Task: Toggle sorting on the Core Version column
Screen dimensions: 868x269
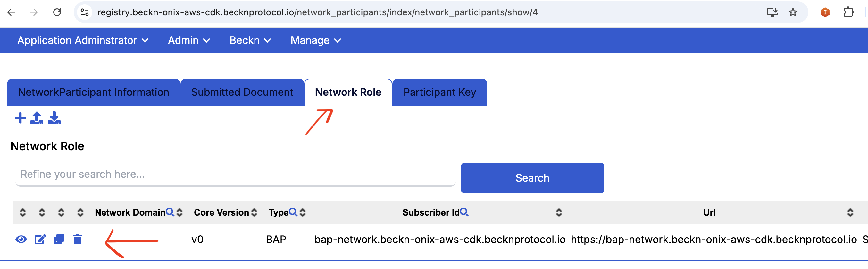Action: [254, 212]
